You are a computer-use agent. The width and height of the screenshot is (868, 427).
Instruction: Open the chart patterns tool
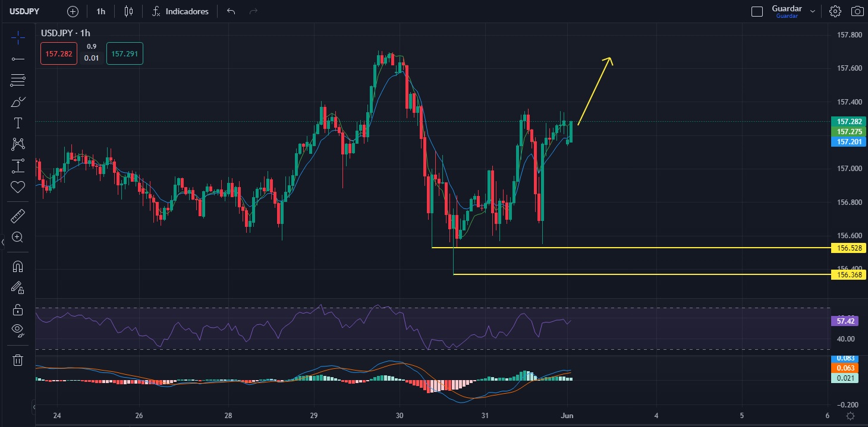pyautogui.click(x=18, y=144)
